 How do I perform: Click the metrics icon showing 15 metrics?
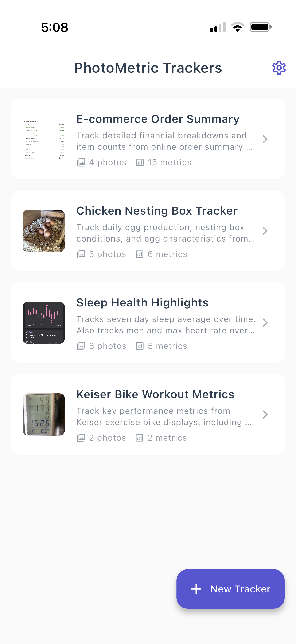coord(140,162)
